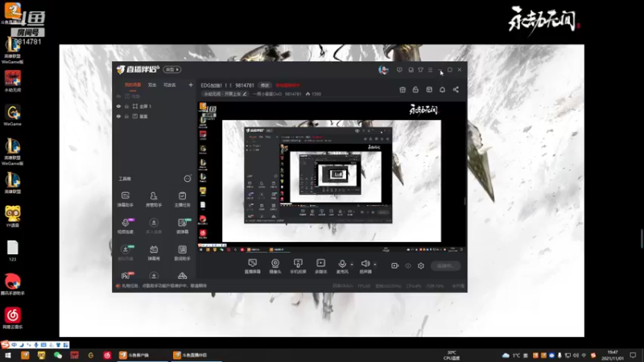Click the car-shaped tool icon in toolbox
The image size is (644, 362).
182,276
